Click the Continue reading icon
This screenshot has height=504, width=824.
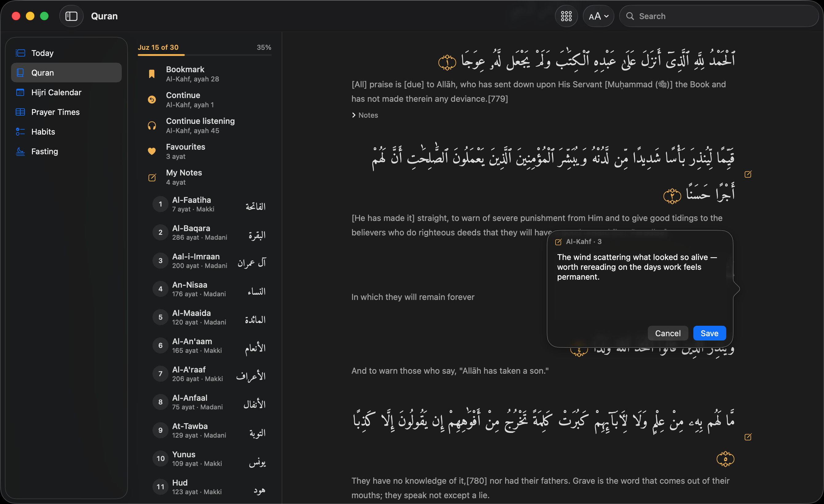tap(152, 100)
